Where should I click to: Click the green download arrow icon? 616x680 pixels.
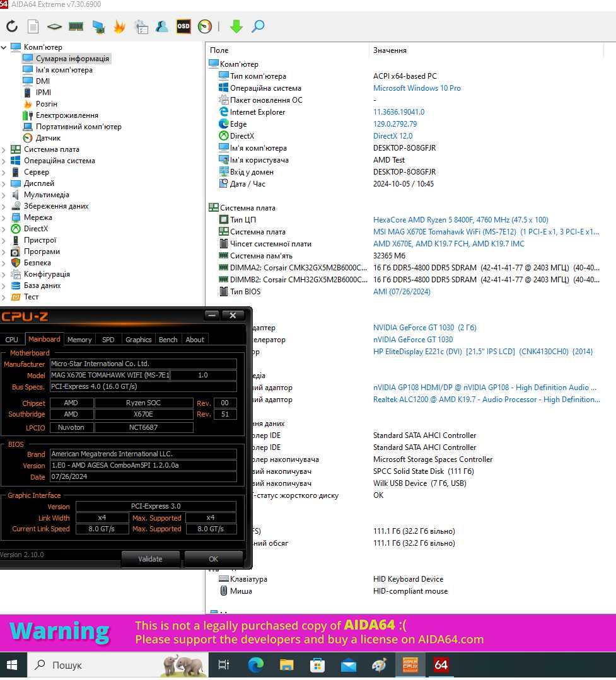(x=236, y=26)
